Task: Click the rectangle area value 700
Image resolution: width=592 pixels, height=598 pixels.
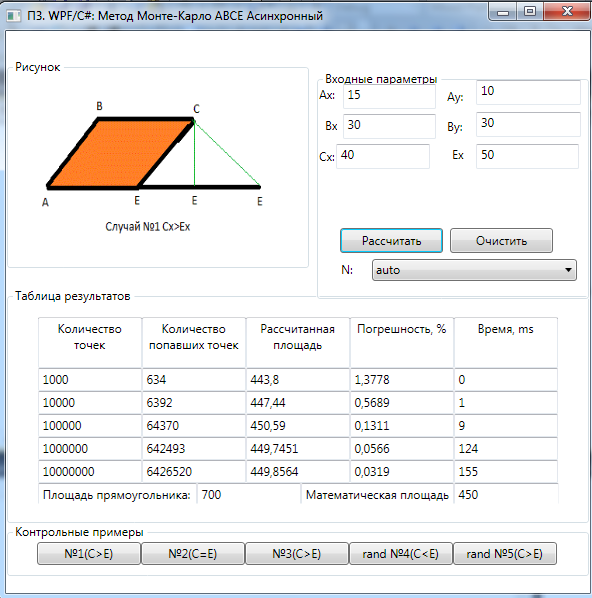Action: click(x=249, y=495)
